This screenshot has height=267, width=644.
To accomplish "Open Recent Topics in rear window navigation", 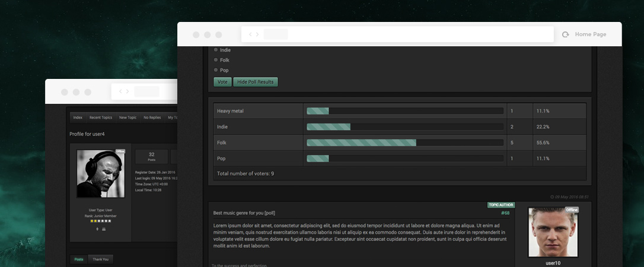I will click(x=101, y=117).
